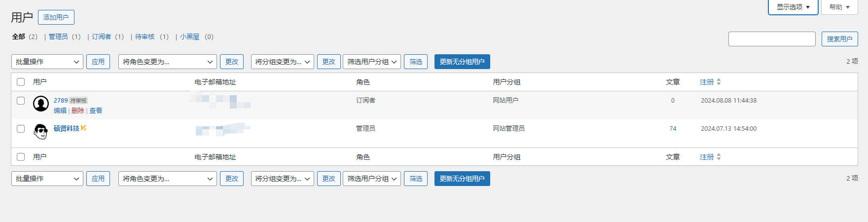868x222 pixels.
Task: Open the 硕贤科技 username link
Action: 67,128
